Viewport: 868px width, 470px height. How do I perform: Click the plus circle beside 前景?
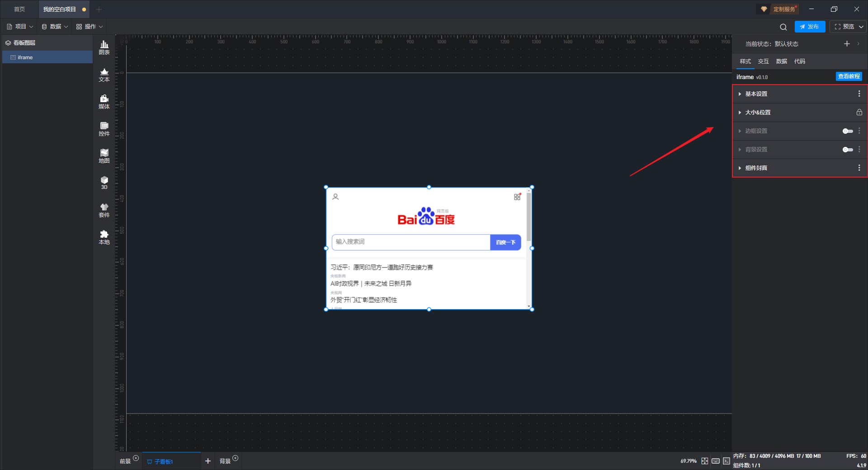(136, 458)
